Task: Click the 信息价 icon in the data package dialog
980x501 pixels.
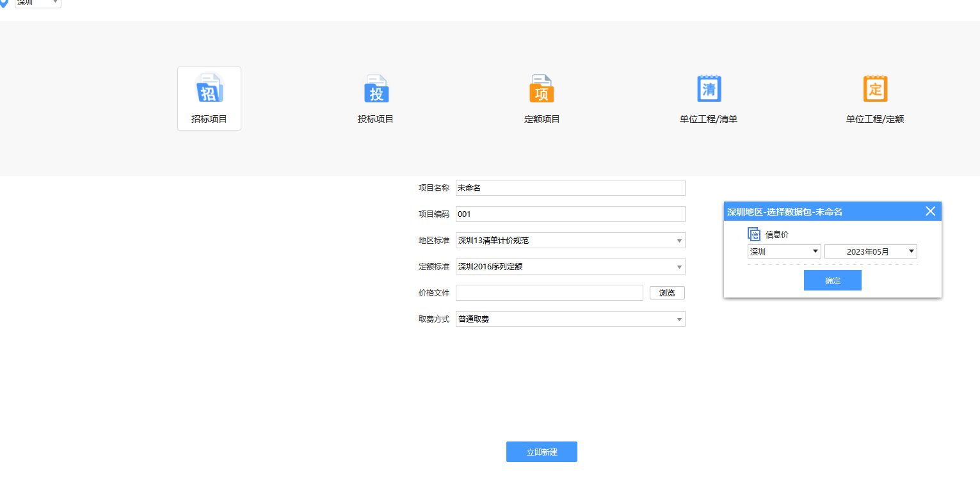Action: (754, 234)
